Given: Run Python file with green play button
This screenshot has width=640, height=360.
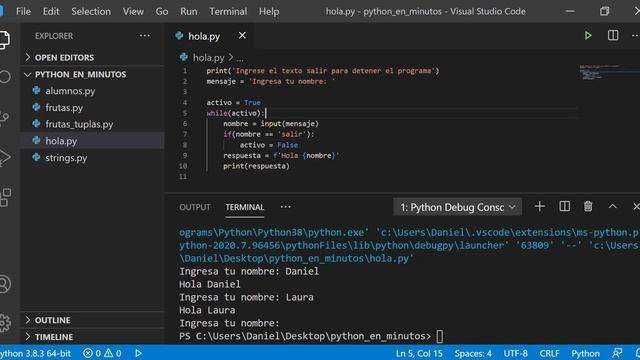Looking at the screenshot, I should pos(588,36).
